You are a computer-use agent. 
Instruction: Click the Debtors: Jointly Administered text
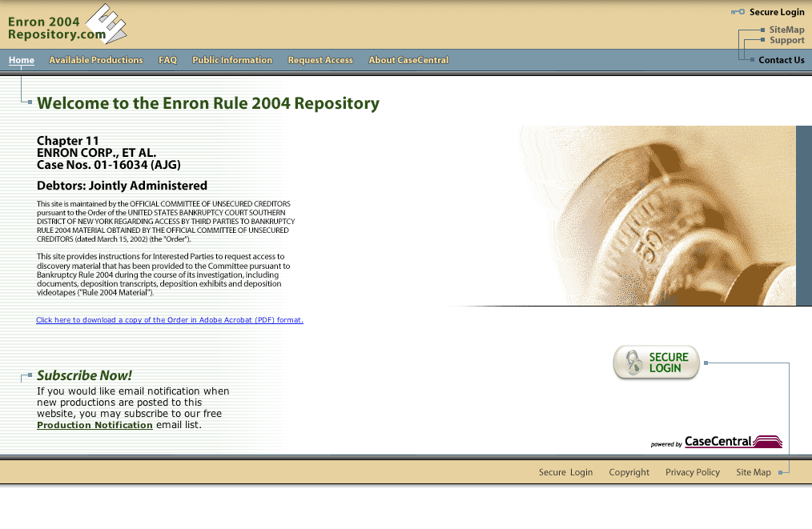(x=122, y=186)
